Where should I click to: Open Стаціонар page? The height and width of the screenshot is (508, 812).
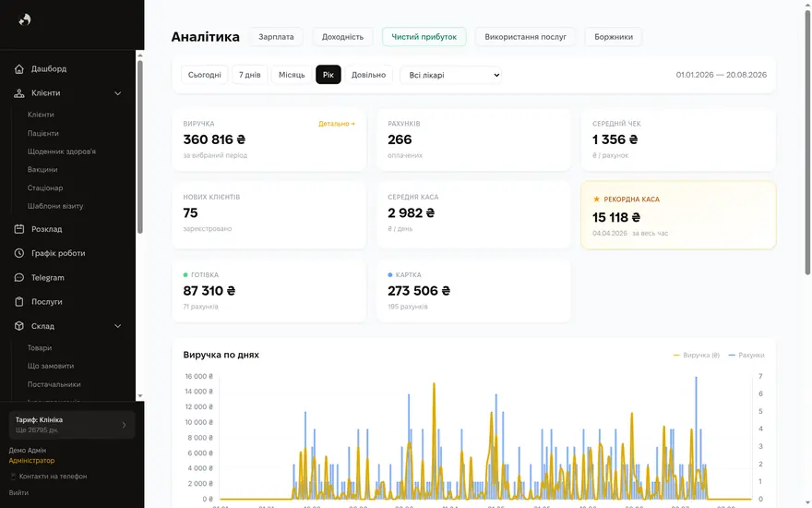point(45,187)
